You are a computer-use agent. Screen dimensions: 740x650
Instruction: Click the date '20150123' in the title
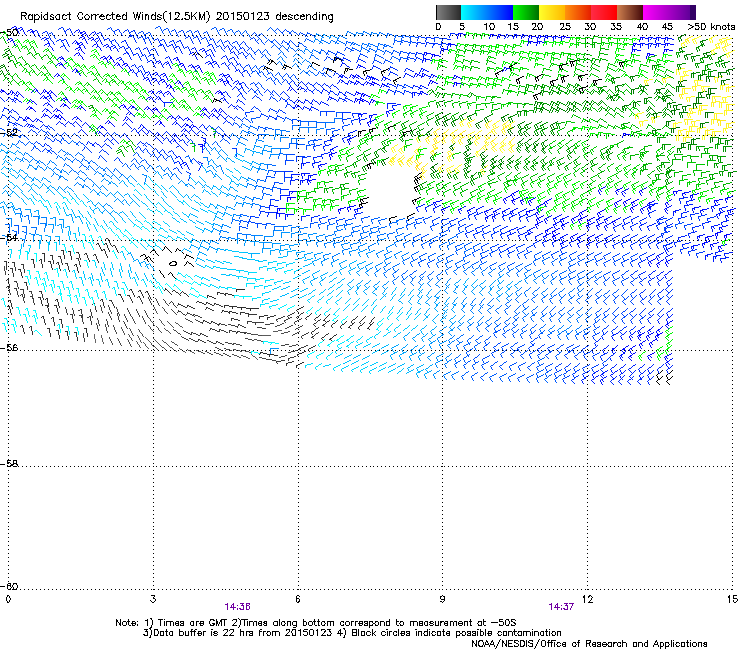tap(243, 17)
